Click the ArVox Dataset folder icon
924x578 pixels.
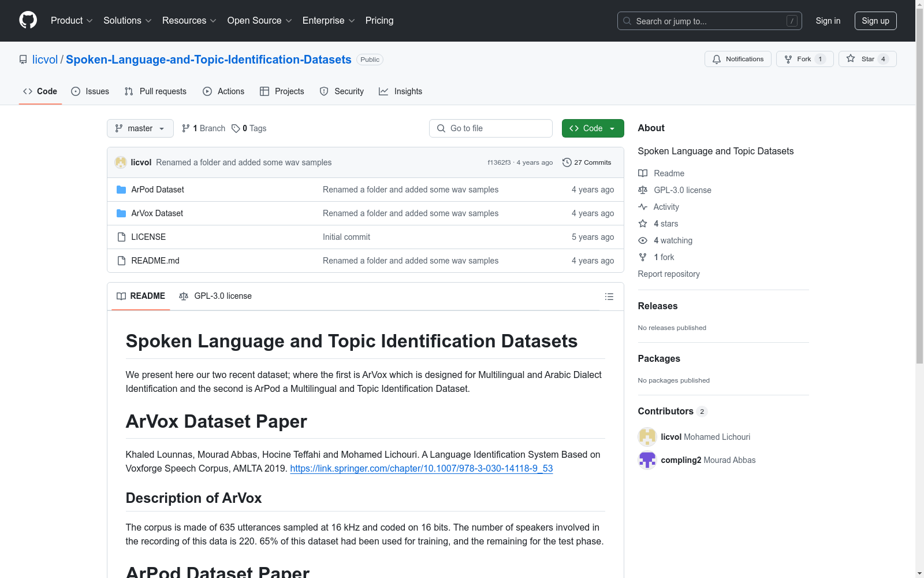click(x=121, y=213)
